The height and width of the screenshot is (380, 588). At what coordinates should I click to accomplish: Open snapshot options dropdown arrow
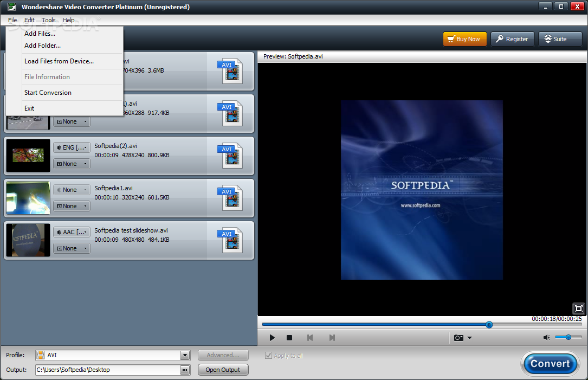click(469, 338)
